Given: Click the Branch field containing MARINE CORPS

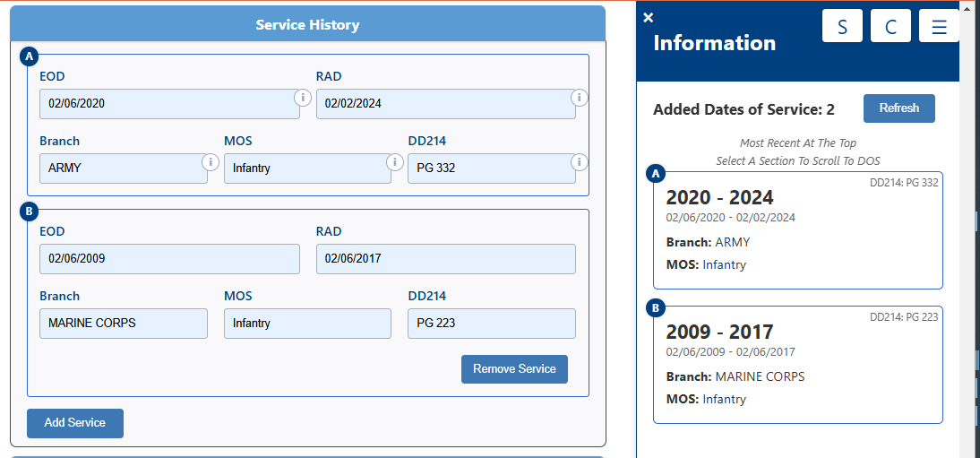Looking at the screenshot, I should 123,324.
